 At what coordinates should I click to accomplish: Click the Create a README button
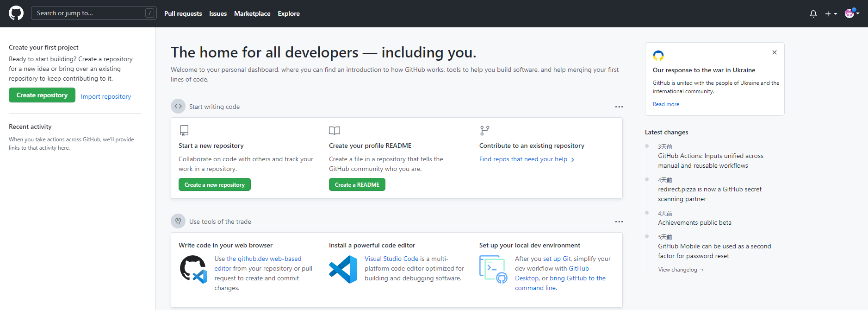pyautogui.click(x=357, y=185)
